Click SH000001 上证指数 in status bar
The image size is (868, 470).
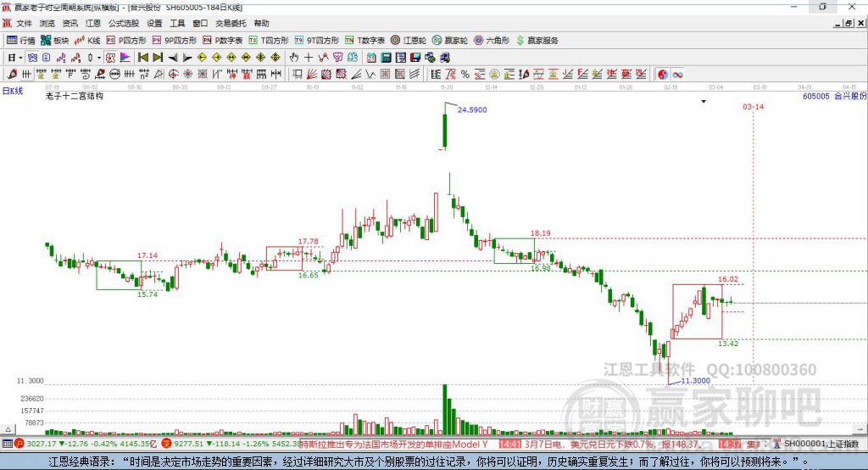point(821,444)
